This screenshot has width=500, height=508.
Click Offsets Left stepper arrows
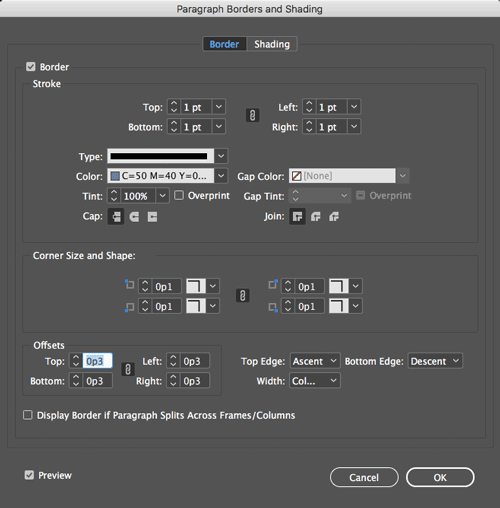click(x=173, y=361)
